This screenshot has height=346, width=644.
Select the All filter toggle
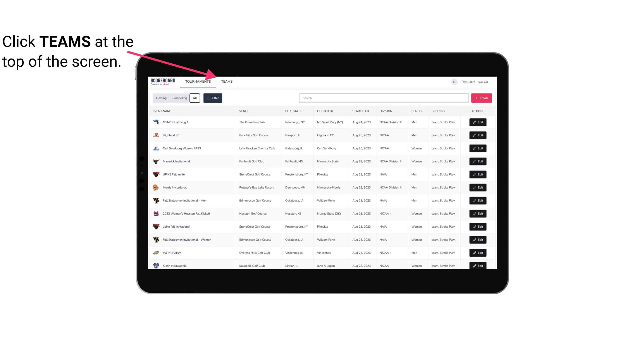[x=195, y=98]
